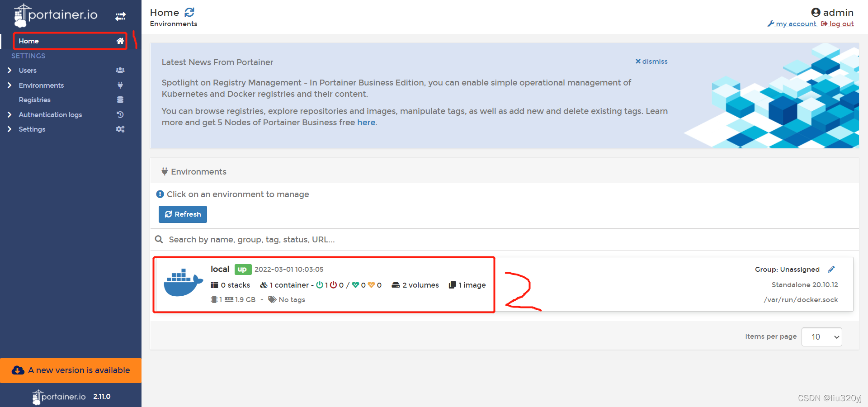
Task: Click the portainer.io logo in the sidebar footer
Action: click(59, 397)
